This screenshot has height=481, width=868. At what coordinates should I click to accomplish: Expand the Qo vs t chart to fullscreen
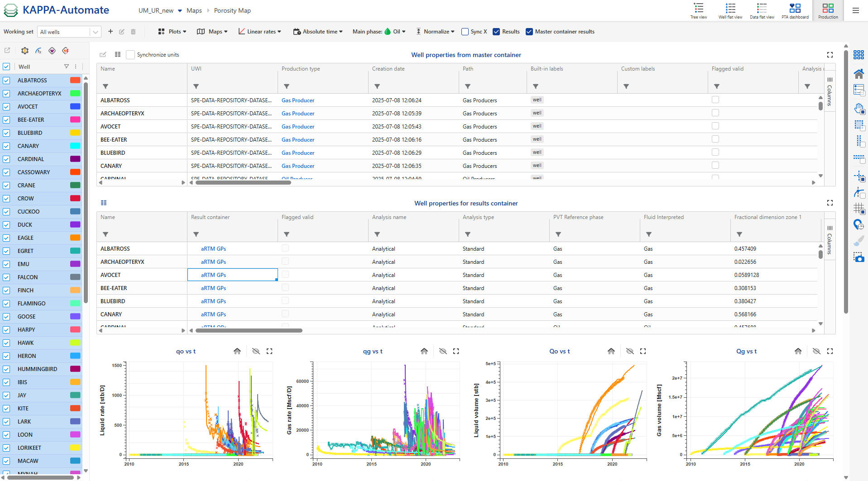click(x=643, y=351)
